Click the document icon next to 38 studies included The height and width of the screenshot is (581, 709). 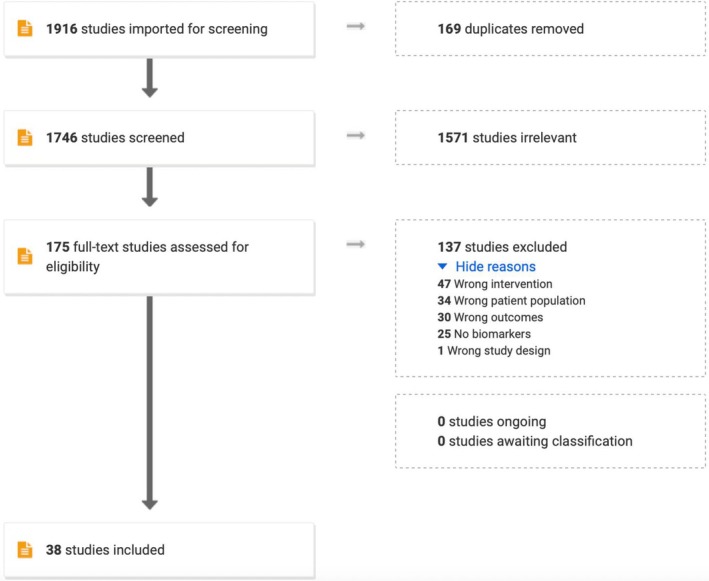pyautogui.click(x=25, y=550)
